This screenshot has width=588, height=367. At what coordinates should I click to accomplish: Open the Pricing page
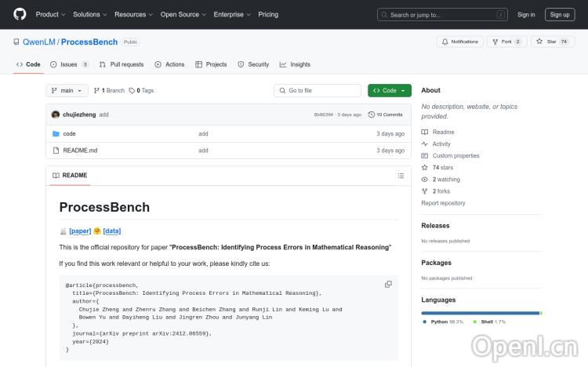[268, 14]
